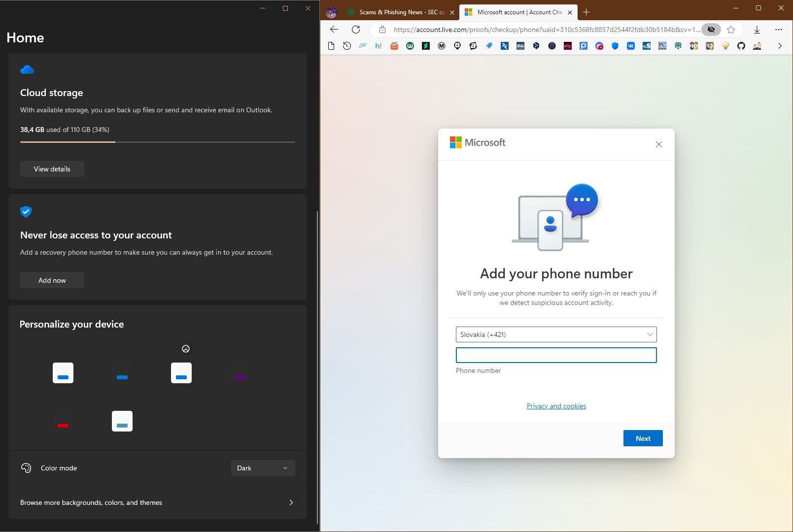
Task: Open the Color mode Dark dropdown
Action: point(263,468)
